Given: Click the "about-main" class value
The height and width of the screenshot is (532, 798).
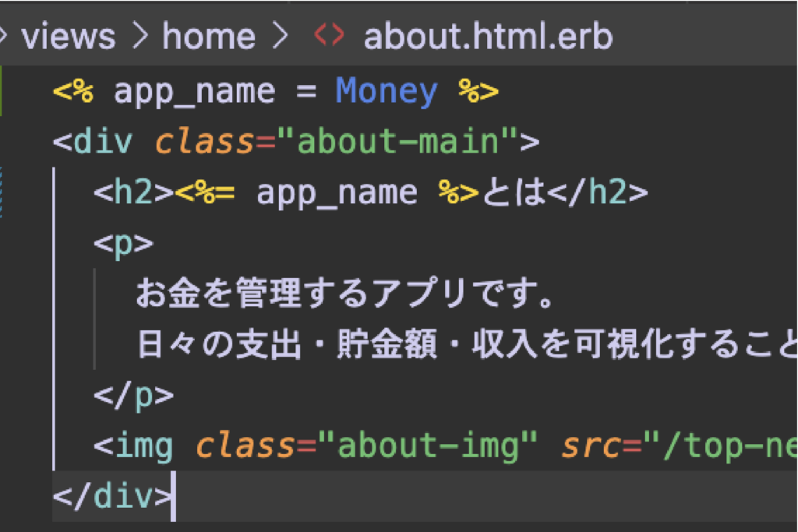Looking at the screenshot, I should pyautogui.click(x=398, y=142).
